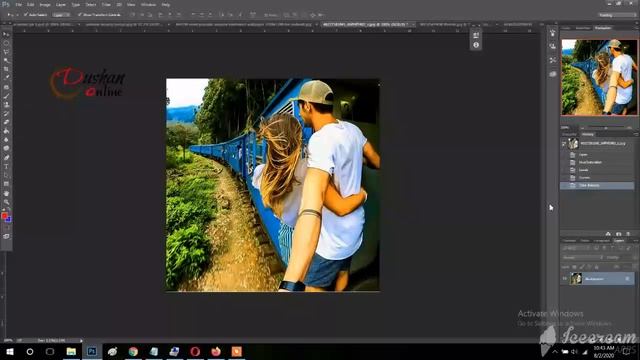This screenshot has width=640, height=360.
Task: Select the Zoom tool
Action: tap(6, 202)
